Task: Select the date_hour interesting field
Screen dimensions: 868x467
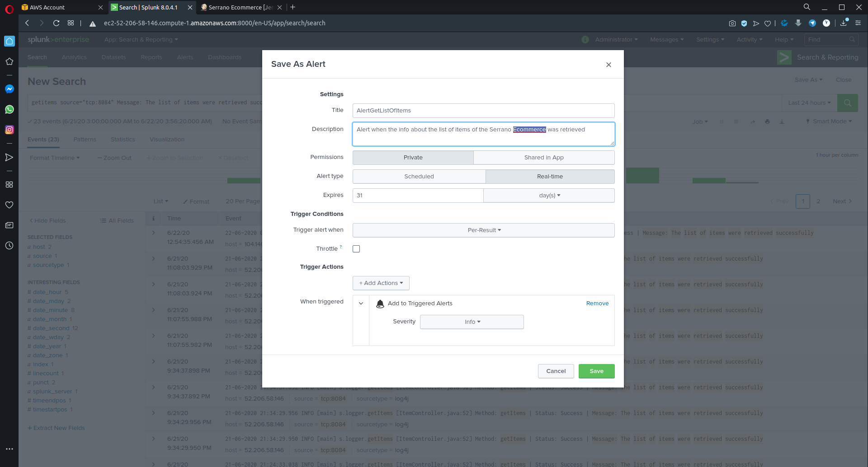Action: [x=47, y=292]
